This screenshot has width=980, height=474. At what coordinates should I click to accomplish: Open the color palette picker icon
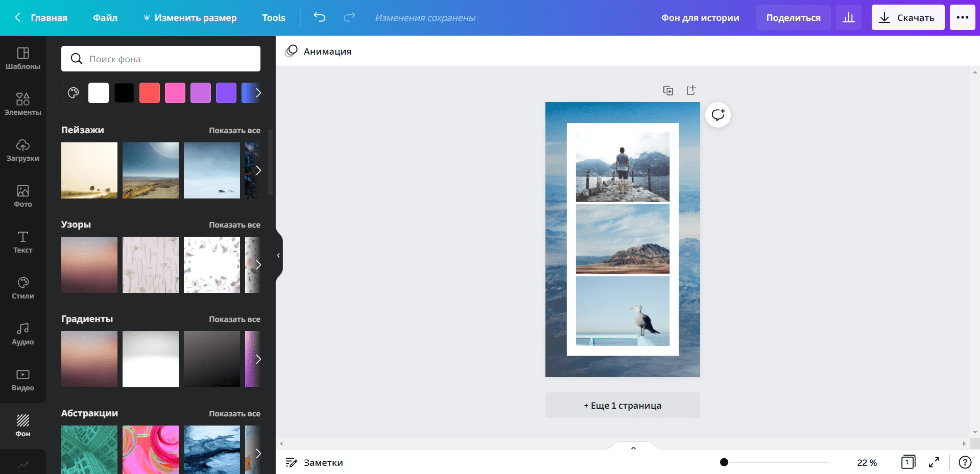click(74, 93)
